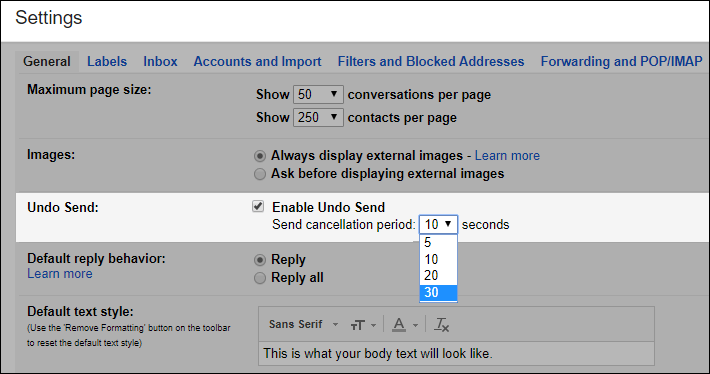
Task: Open the text color icon with underlined A
Action: click(398, 325)
